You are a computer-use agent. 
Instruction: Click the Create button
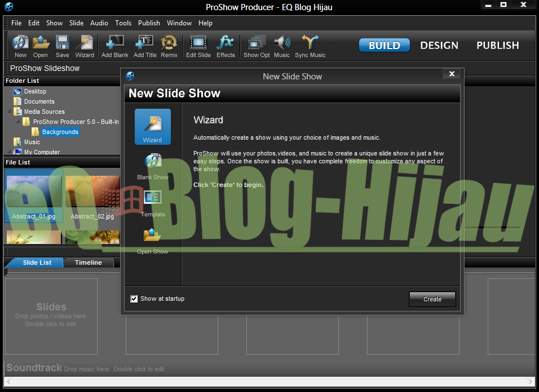tap(432, 299)
